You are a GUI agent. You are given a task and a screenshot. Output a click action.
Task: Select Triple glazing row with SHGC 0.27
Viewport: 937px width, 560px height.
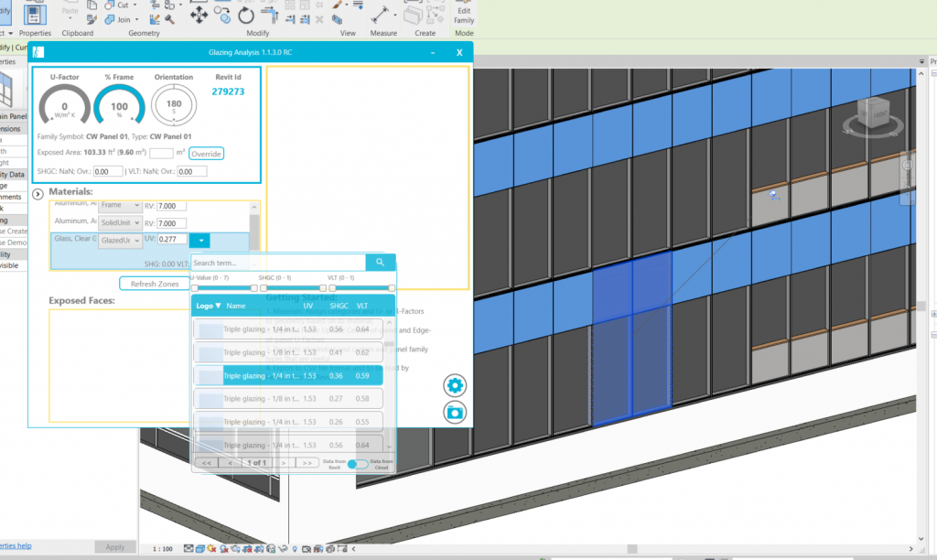288,399
